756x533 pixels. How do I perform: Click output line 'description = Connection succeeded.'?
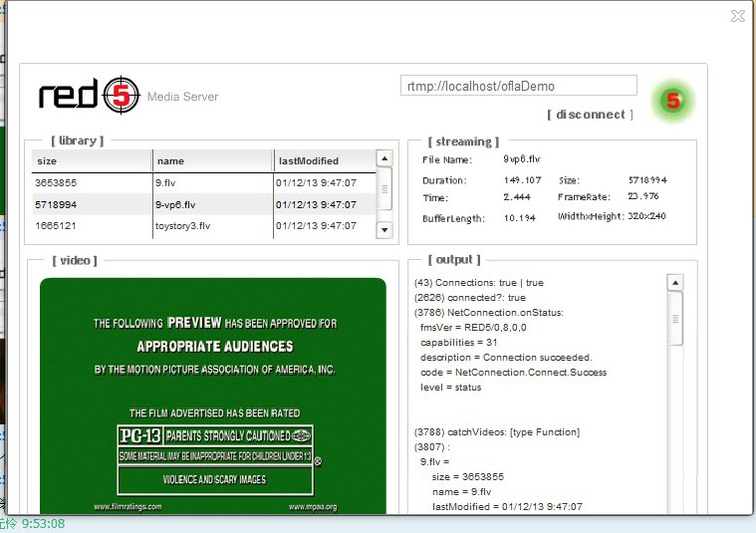click(506, 358)
